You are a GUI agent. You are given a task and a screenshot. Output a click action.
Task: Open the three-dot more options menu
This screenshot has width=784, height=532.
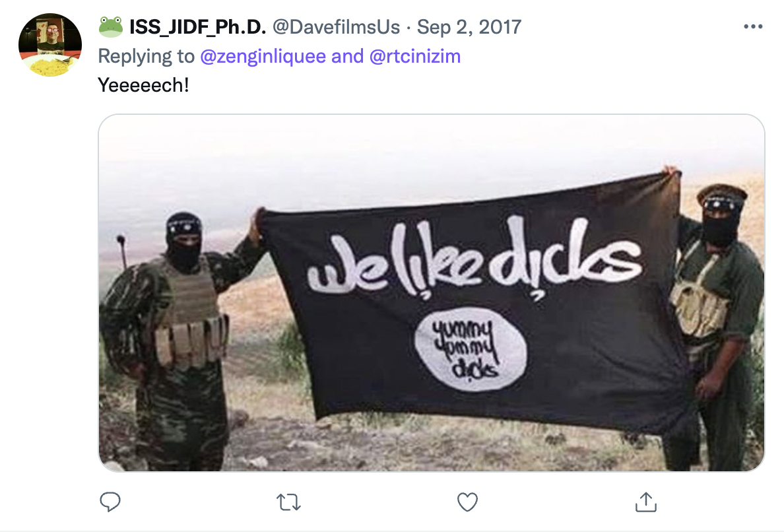753,26
